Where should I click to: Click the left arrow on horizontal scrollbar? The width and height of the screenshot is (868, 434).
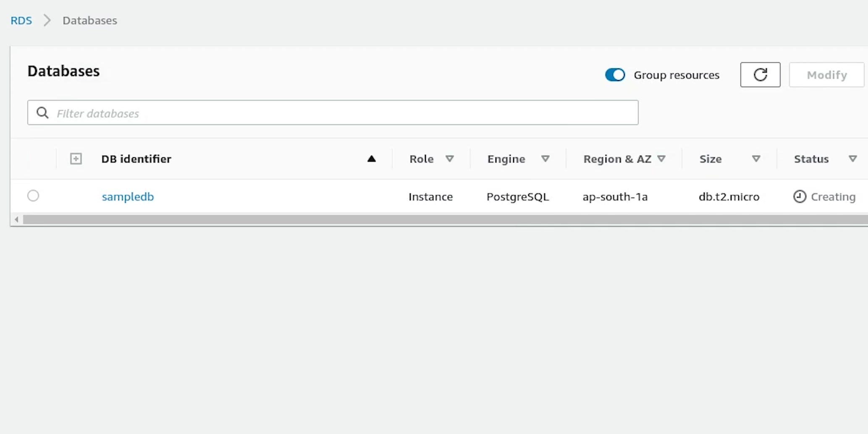pos(16,220)
